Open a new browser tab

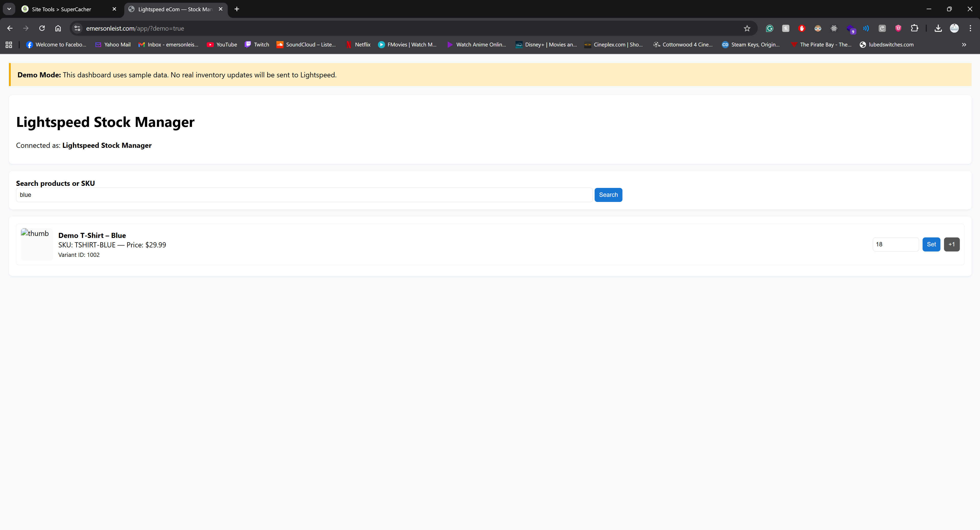(237, 9)
